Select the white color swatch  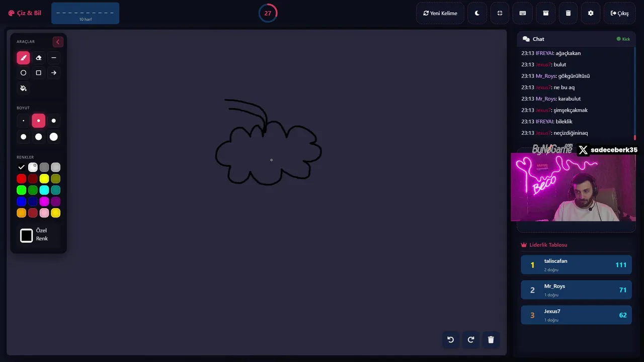click(x=33, y=167)
